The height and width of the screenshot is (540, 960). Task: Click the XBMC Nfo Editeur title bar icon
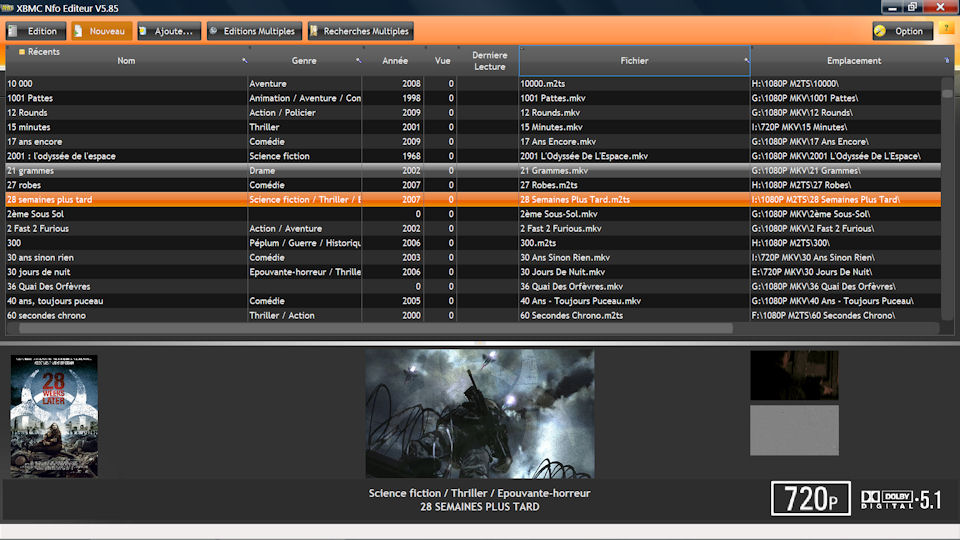pos(8,7)
